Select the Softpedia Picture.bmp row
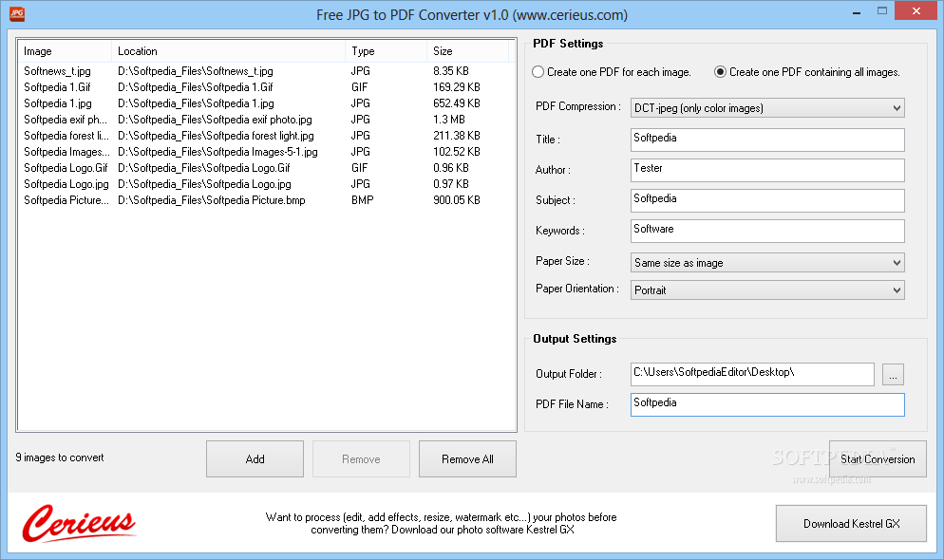Image resolution: width=944 pixels, height=560 pixels. point(265,200)
